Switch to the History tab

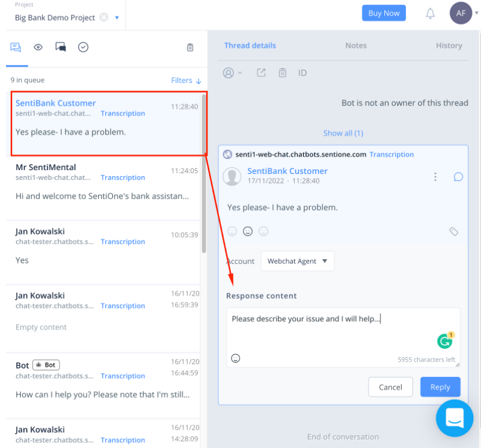[x=449, y=46]
